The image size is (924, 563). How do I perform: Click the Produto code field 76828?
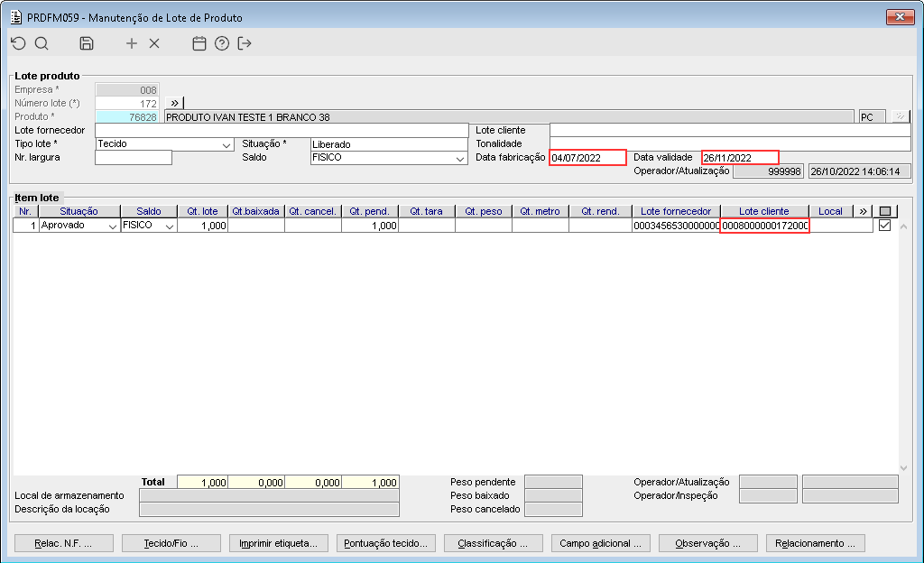(x=127, y=116)
